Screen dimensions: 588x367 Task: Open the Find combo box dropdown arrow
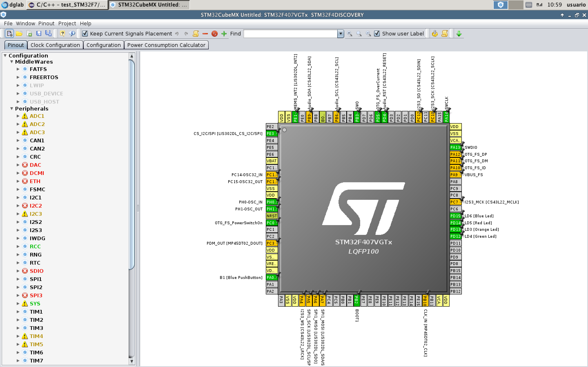[x=341, y=33]
